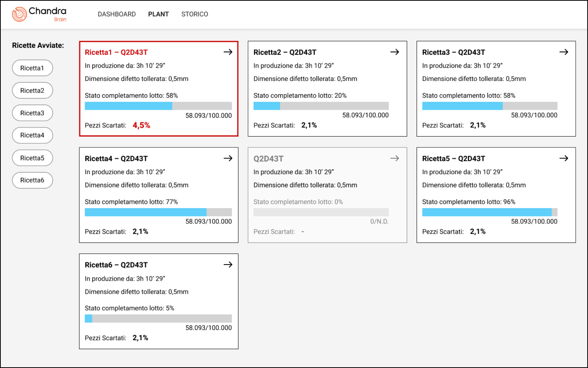Open details arrow on the Ricetta3 card
The image size is (588, 368).
(564, 52)
